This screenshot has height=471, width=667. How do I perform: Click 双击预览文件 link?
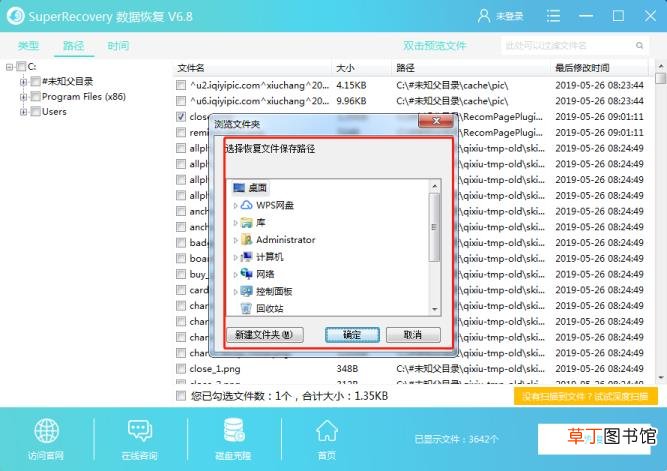435,46
